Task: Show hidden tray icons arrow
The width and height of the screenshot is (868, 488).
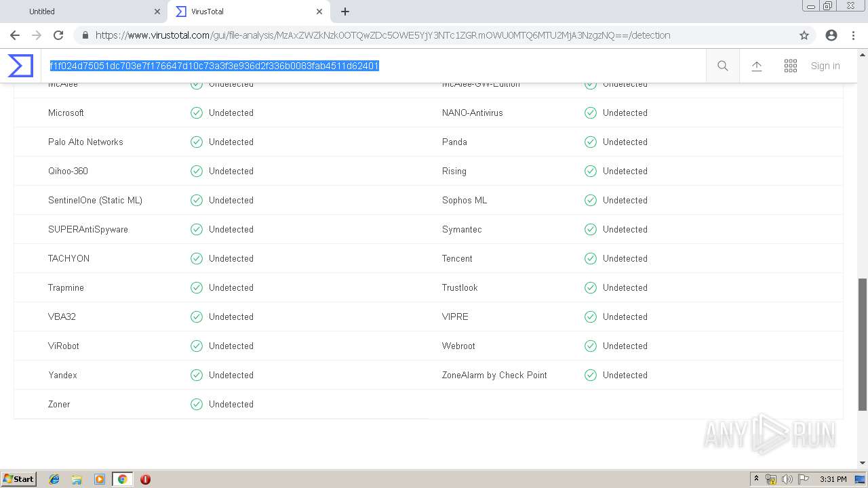Action: pos(756,479)
